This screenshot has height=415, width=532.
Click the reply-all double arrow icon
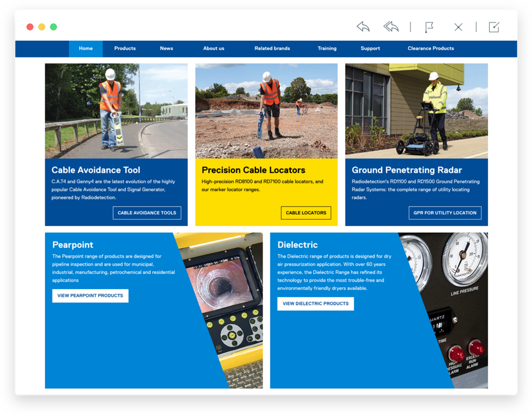coord(391,27)
